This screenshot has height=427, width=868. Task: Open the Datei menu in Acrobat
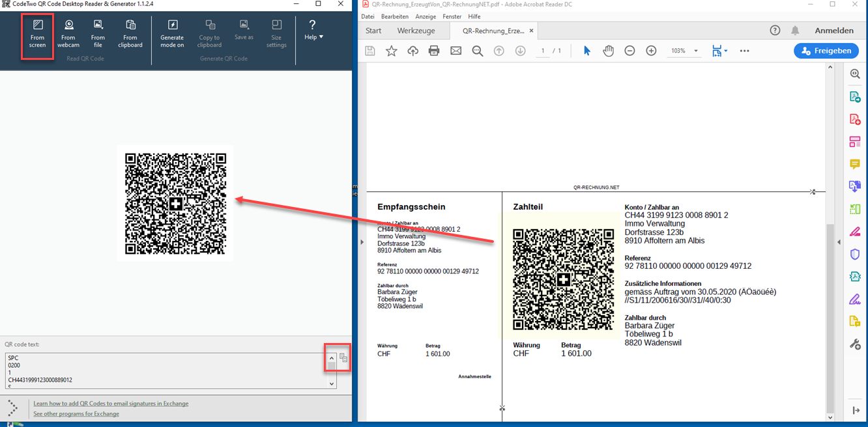tap(368, 16)
